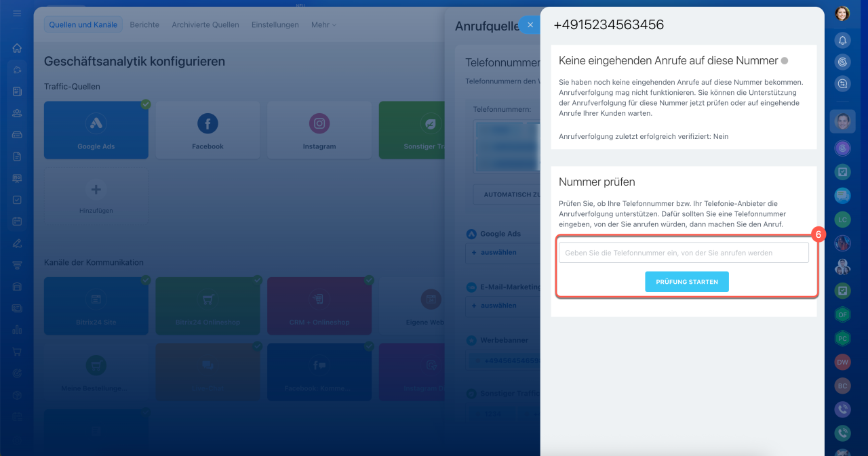Click the Geschäftsanalytik konfigurieren heading
Viewport: 868px width, 456px height.
tap(134, 62)
